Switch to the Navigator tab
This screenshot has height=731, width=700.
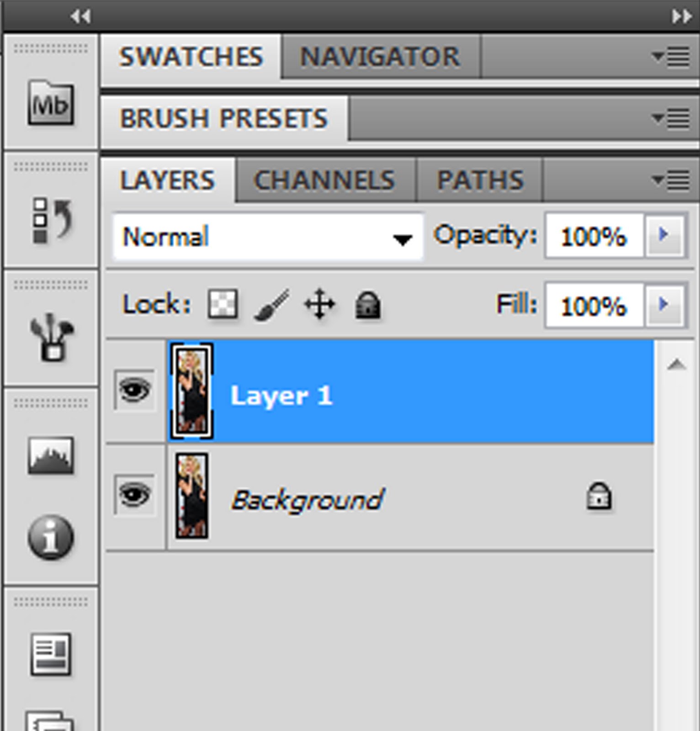380,57
